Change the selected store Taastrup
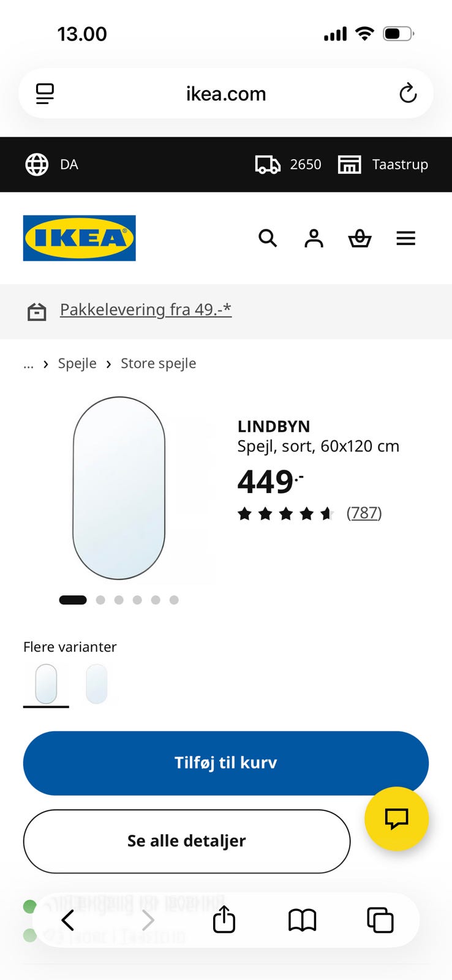 coord(383,165)
